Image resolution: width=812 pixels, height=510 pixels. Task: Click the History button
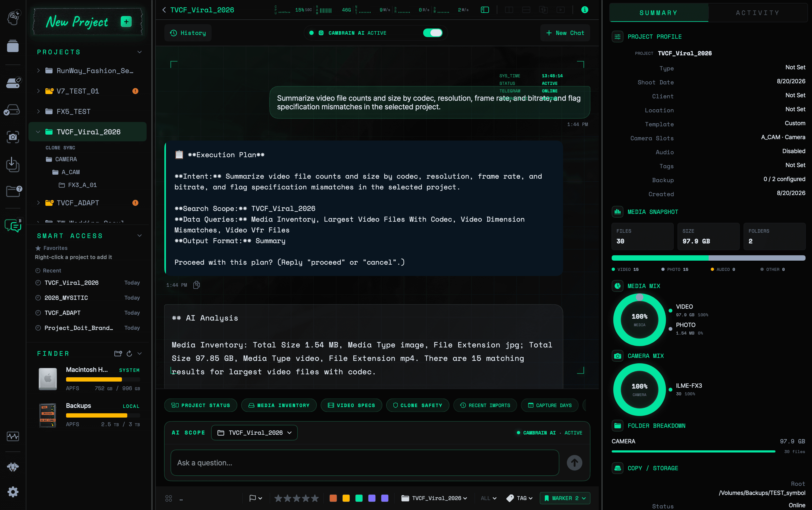coord(188,33)
